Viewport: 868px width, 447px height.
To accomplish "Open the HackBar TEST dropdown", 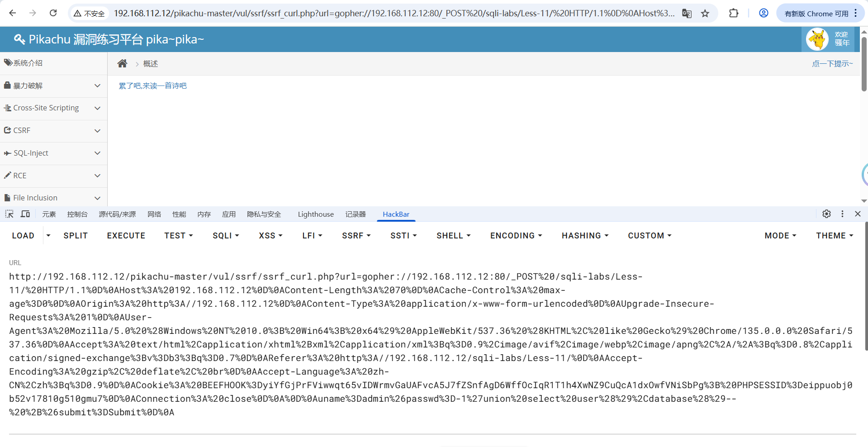I will [x=179, y=236].
